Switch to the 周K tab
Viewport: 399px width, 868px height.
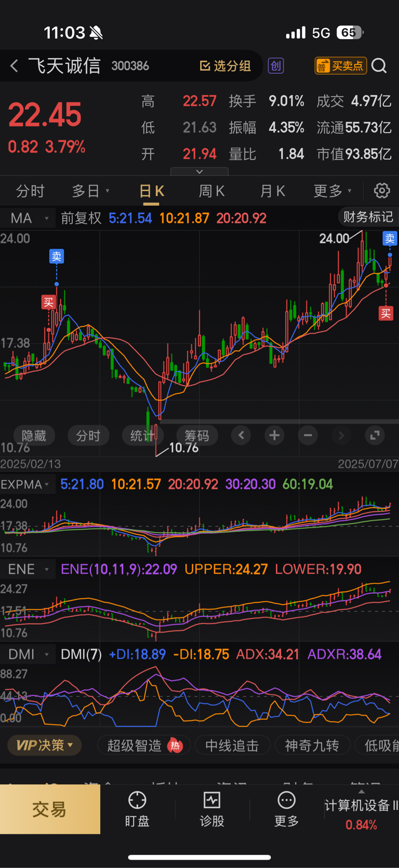tap(212, 191)
